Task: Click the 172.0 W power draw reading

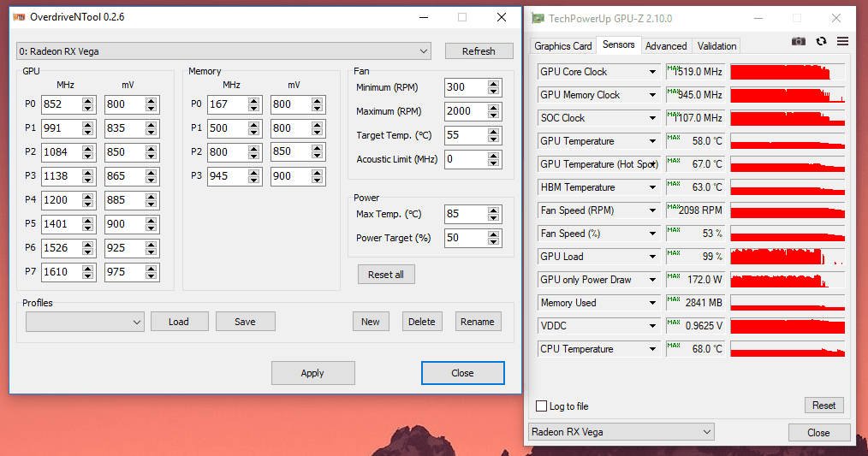Action: tap(695, 280)
